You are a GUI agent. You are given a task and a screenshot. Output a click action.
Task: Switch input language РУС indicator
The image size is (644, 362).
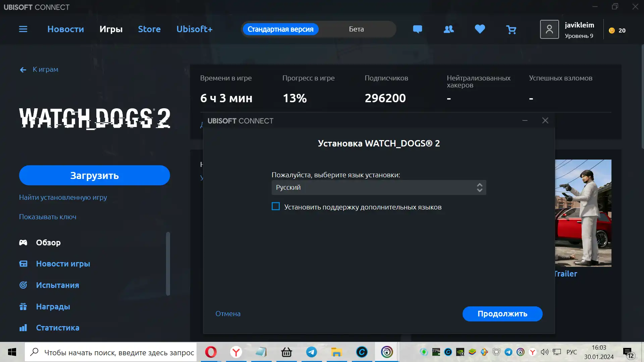(572, 352)
